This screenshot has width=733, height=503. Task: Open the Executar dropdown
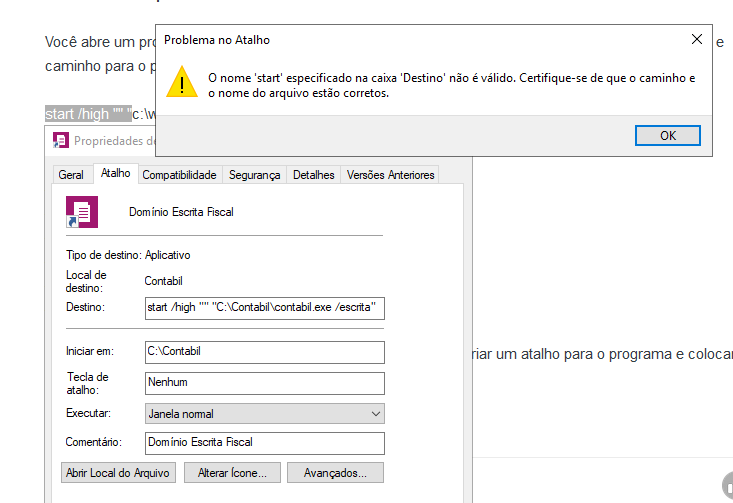click(265, 414)
